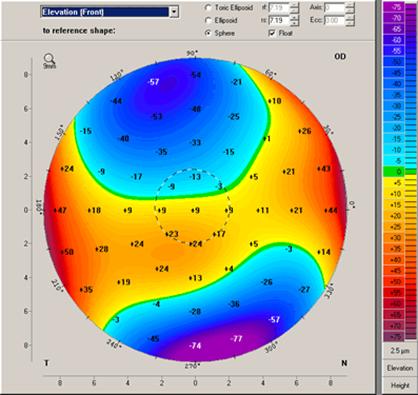Click the +35 elevation value on the map
Screen dimensions: 418x395
point(86,290)
